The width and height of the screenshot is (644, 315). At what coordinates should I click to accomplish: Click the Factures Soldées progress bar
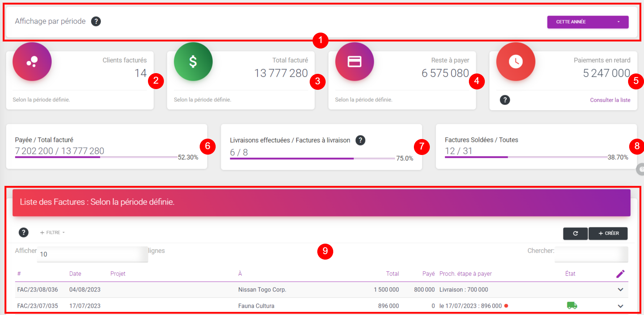[526, 157]
